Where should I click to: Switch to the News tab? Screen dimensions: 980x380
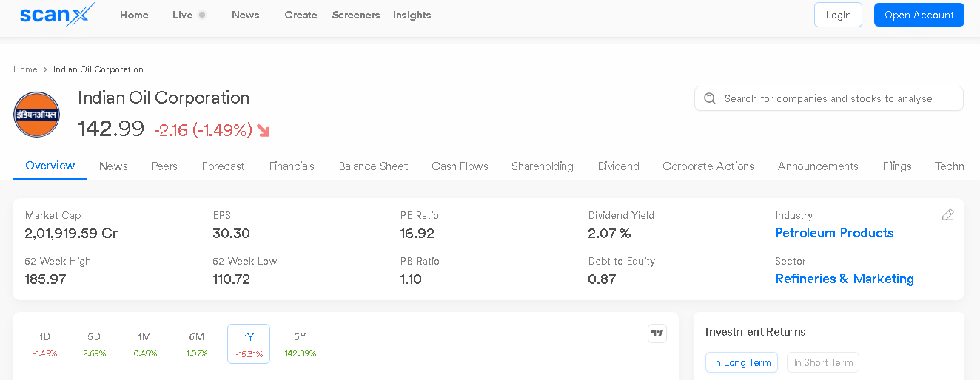[x=113, y=166]
